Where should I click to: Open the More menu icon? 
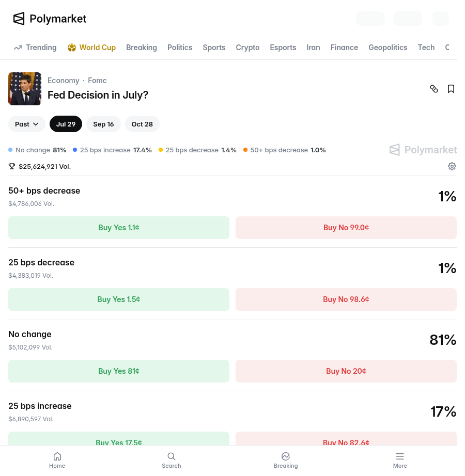(x=400, y=461)
